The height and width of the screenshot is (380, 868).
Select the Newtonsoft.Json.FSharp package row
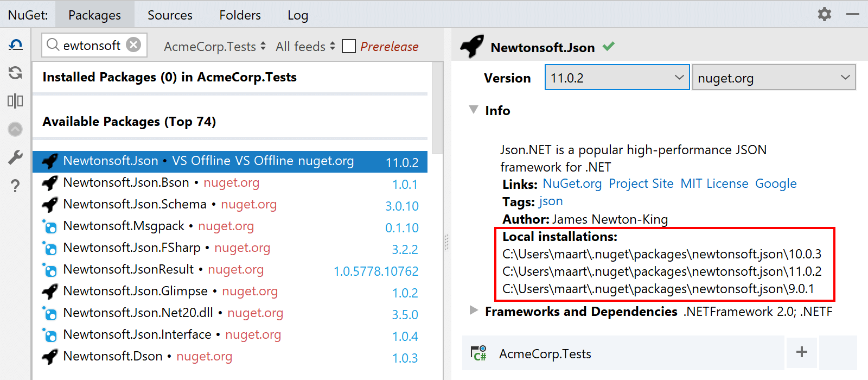pos(230,249)
